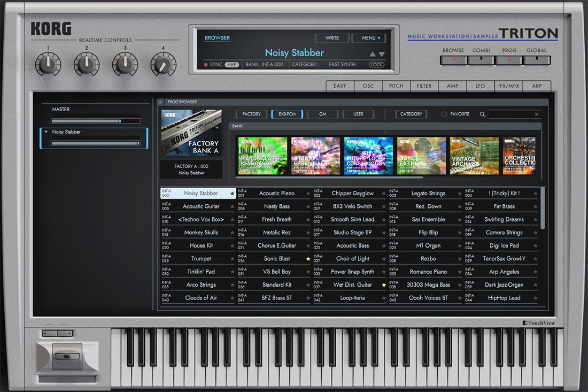588x392 pixels.
Task: Open the OSC tab
Action: [368, 86]
